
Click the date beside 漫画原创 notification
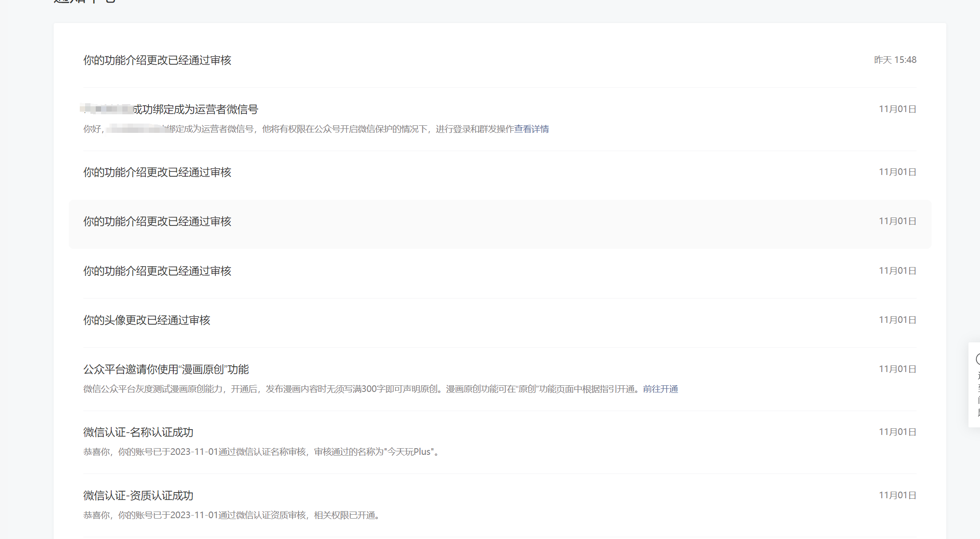(898, 369)
